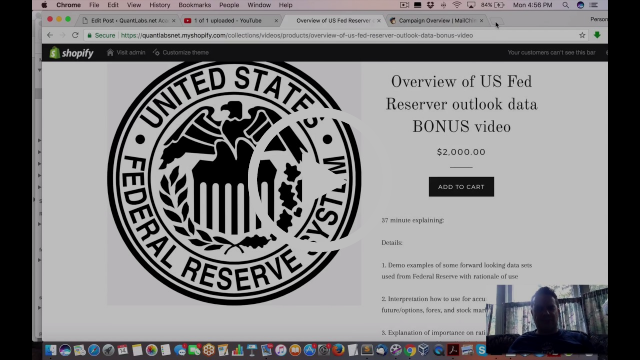This screenshot has width=640, height=360.
Task: Open Notification Center icon
Action: pos(594,5)
